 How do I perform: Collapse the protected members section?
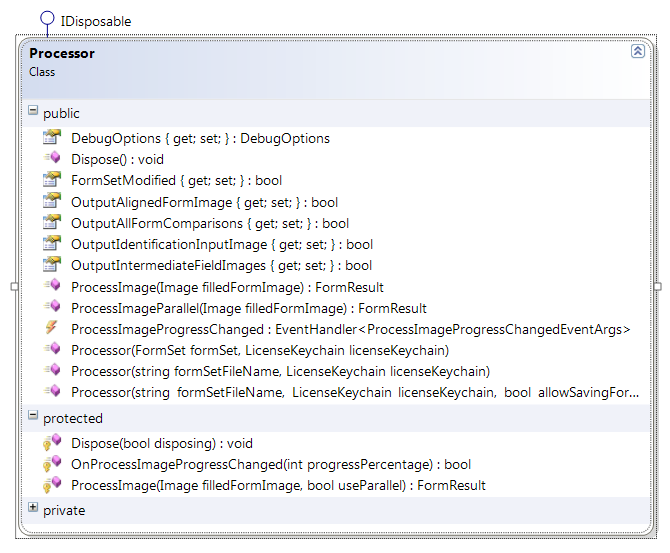(33, 415)
